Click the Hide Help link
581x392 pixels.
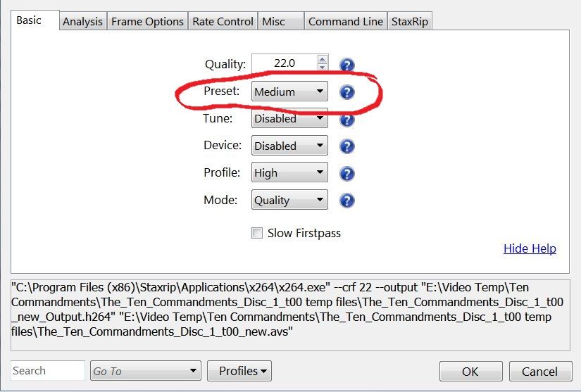530,248
